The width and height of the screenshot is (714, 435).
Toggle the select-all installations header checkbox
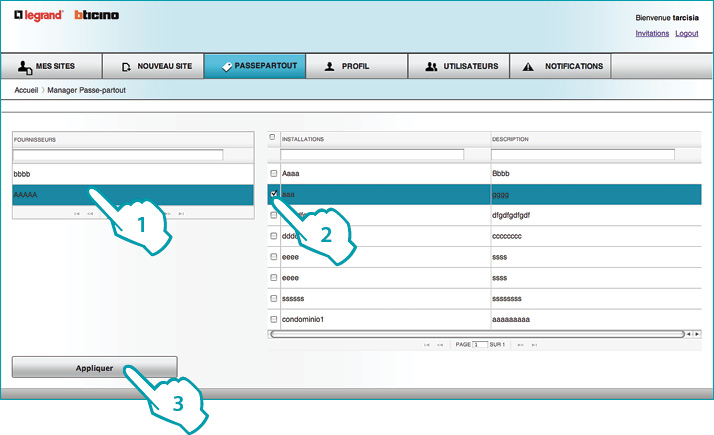(x=273, y=137)
